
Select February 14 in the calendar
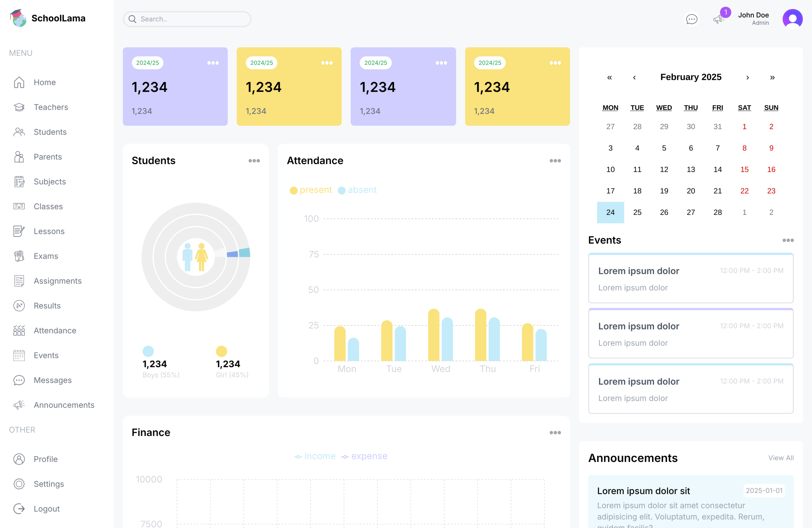[x=717, y=169]
